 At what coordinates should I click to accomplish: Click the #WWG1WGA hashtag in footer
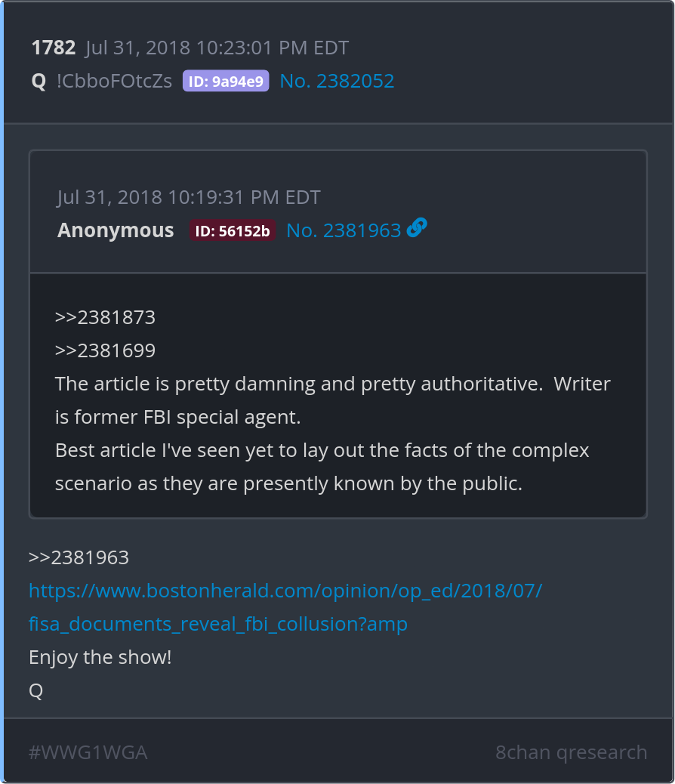pyautogui.click(x=88, y=752)
